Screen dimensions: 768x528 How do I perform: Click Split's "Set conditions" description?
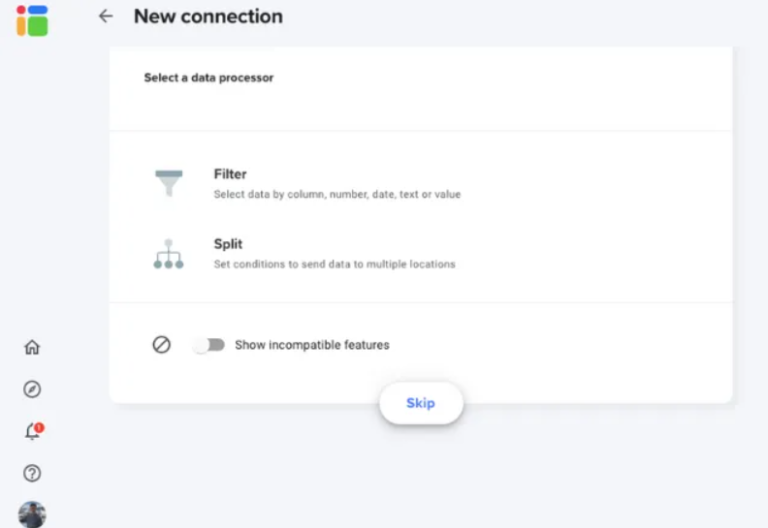(334, 264)
